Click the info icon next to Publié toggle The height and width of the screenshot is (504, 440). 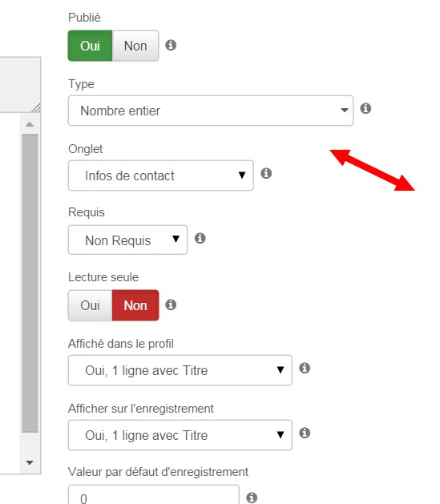click(x=171, y=45)
